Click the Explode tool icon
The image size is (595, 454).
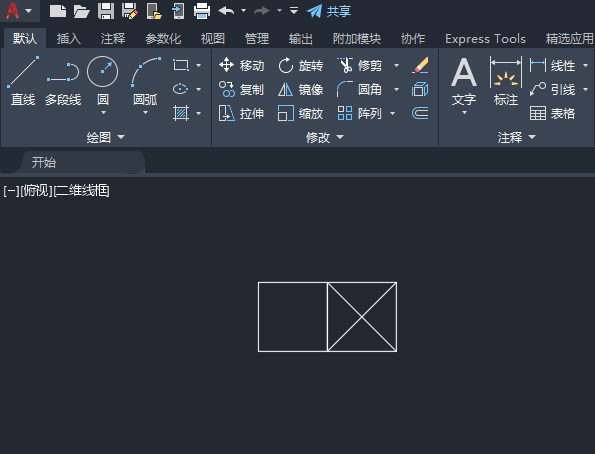(420, 90)
